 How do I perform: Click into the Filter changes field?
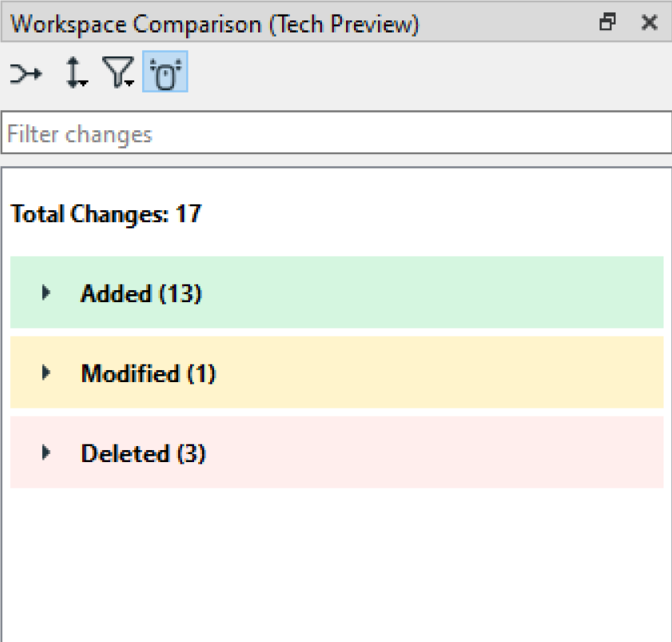click(x=336, y=134)
